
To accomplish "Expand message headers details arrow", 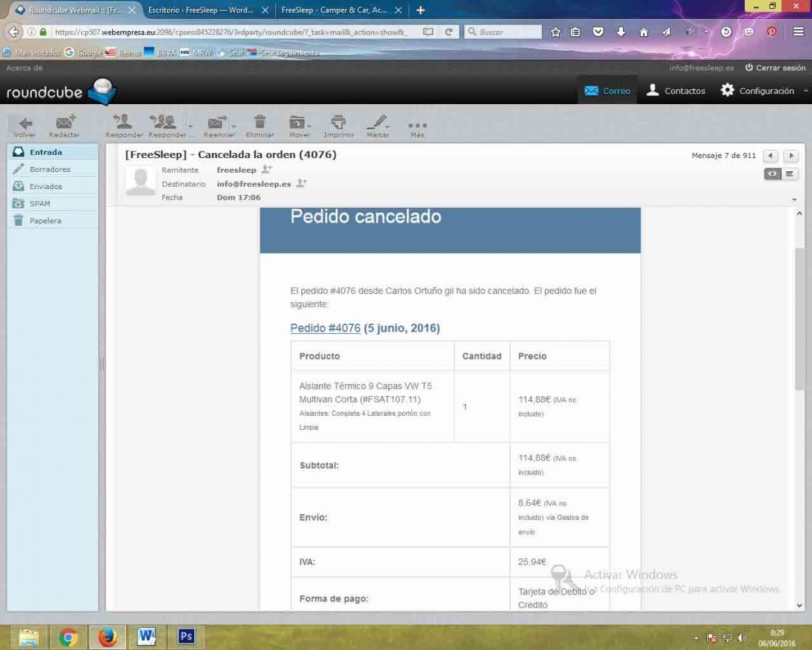I will tap(794, 199).
